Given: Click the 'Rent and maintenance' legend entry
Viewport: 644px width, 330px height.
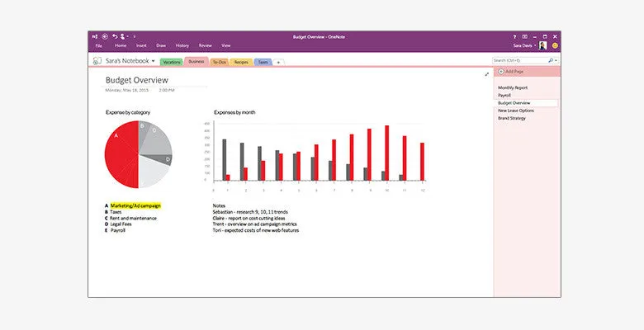Looking at the screenshot, I should tap(133, 219).
